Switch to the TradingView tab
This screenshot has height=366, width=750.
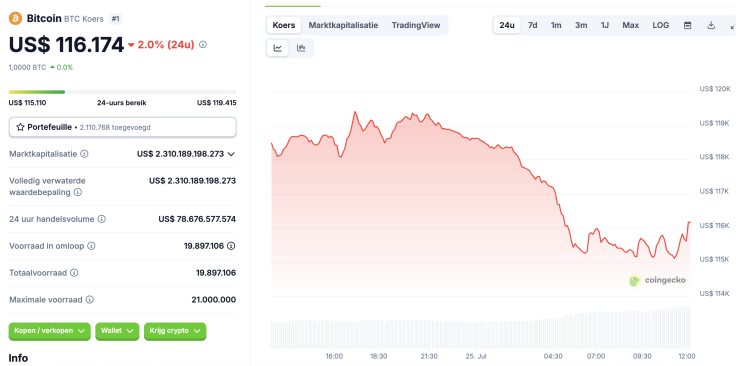[416, 25]
